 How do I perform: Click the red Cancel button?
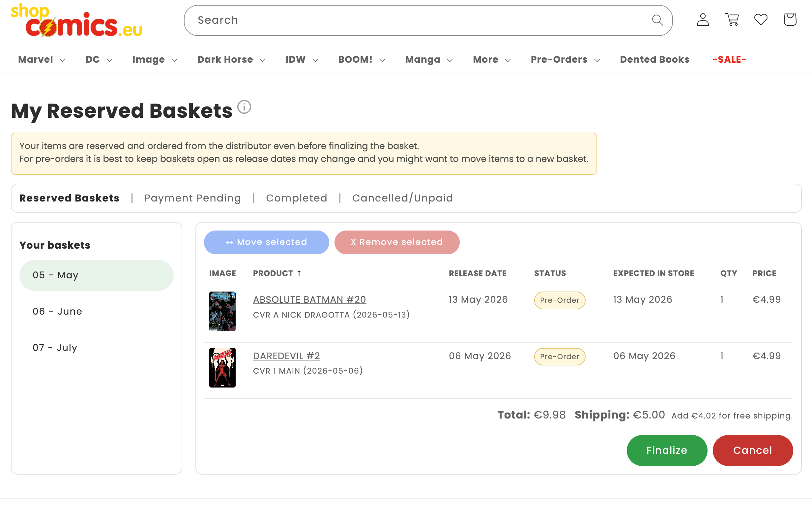tap(753, 450)
